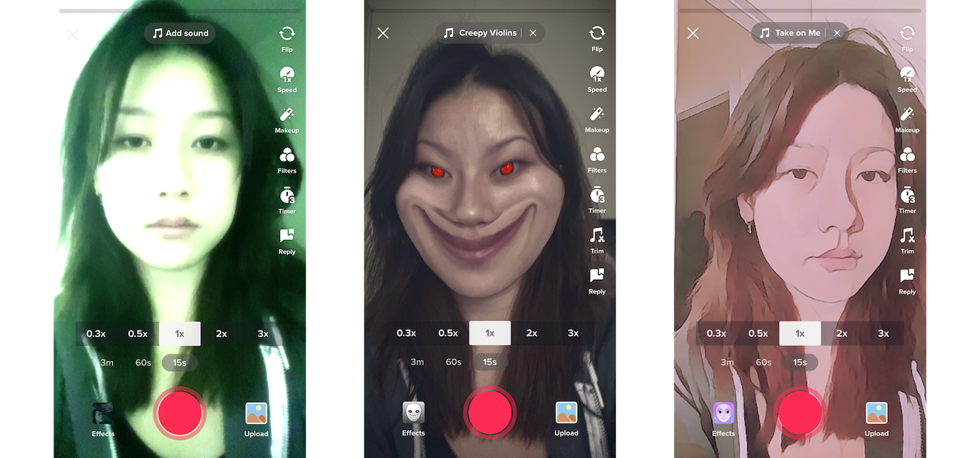Choose 3m length on Take on Me screen
Screen dimensions: 980x458
727,362
